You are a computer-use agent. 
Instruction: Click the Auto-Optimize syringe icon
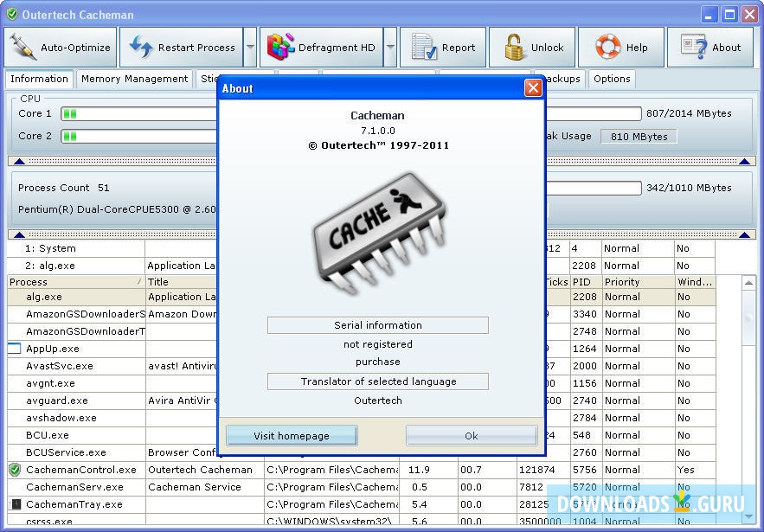pos(22,48)
